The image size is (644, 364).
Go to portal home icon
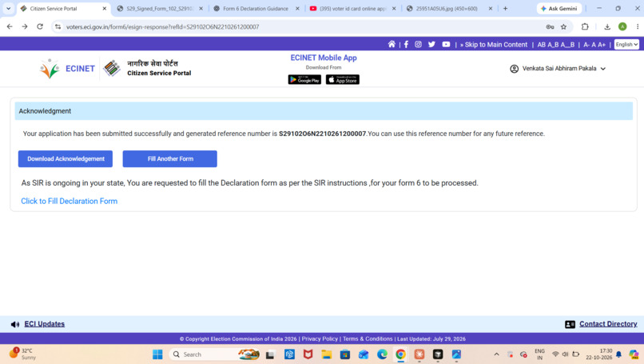point(392,45)
